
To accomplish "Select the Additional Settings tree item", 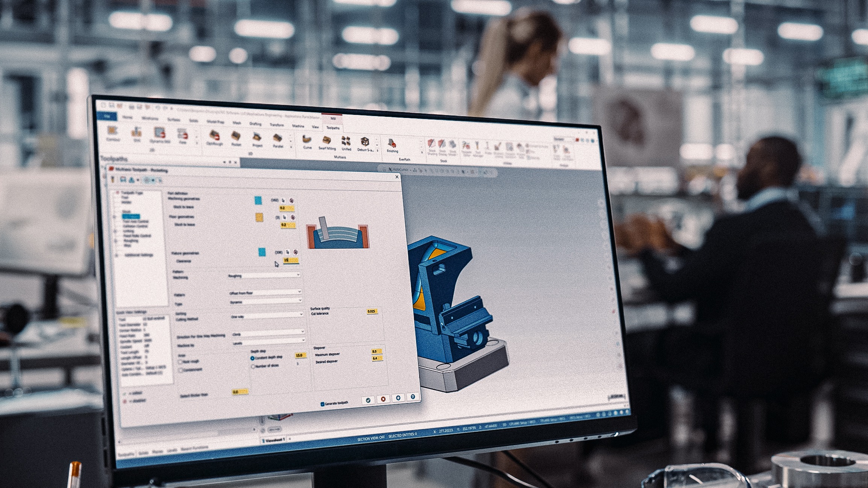I will coord(139,255).
